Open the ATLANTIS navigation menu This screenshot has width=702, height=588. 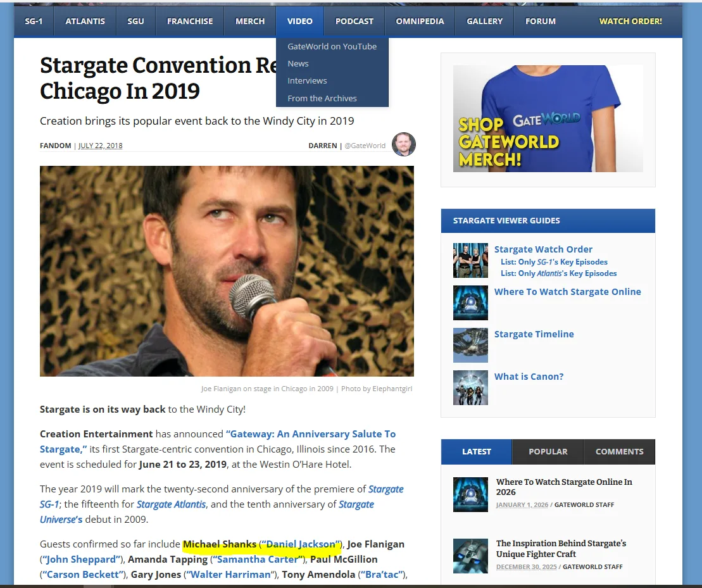coord(85,21)
